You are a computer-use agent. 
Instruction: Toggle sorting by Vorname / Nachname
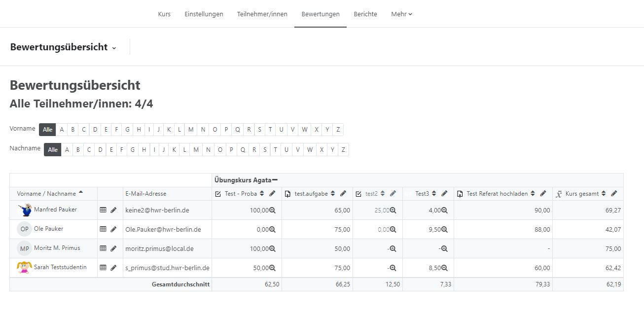(81, 193)
